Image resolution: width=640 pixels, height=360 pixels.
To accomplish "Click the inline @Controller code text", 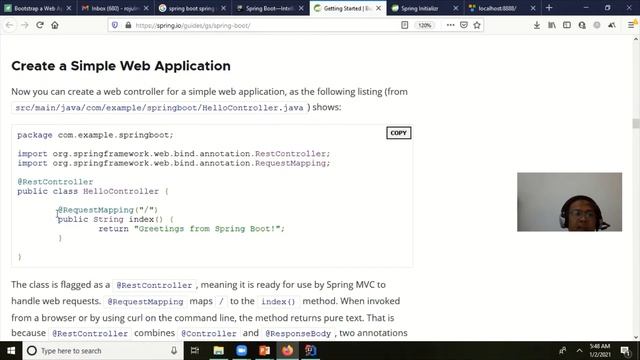I will pos(209,333).
